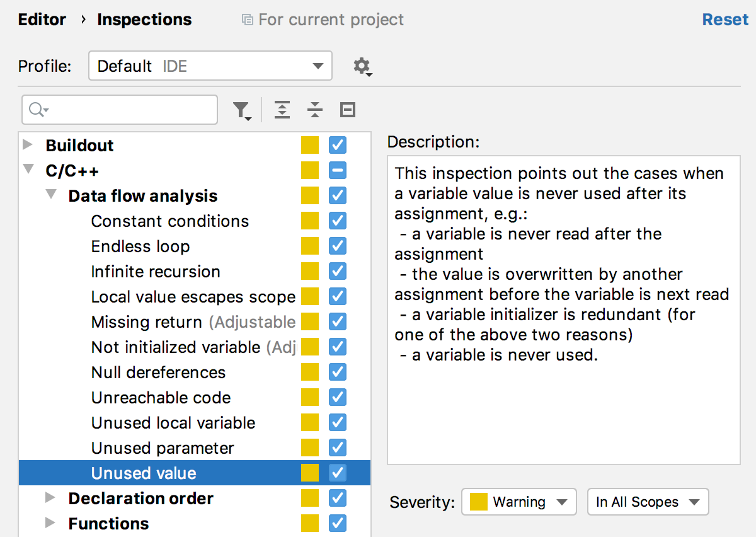Viewport: 756px width, 537px height.
Task: Uncheck Unused local variable checkbox
Action: pyautogui.click(x=338, y=423)
